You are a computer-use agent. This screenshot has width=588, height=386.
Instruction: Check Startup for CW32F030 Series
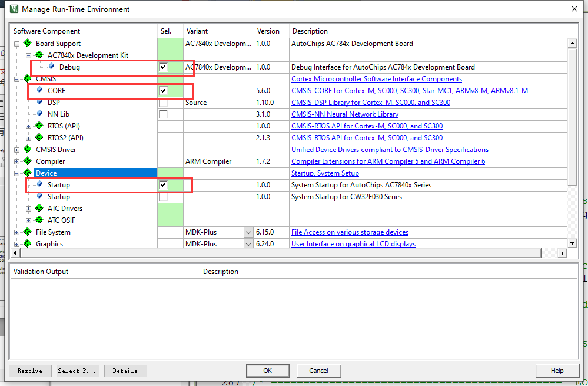pyautogui.click(x=164, y=197)
